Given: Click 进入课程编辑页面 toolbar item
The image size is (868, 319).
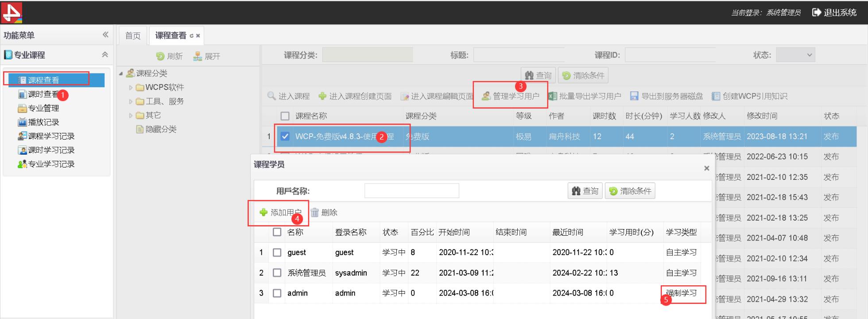Looking at the screenshot, I should [437, 96].
